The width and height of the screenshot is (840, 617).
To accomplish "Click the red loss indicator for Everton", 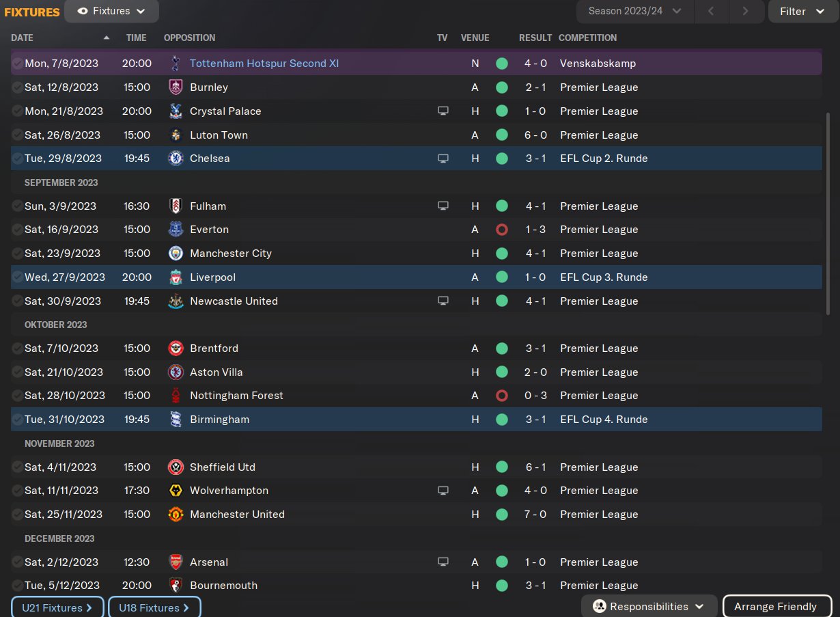I will click(x=502, y=230).
